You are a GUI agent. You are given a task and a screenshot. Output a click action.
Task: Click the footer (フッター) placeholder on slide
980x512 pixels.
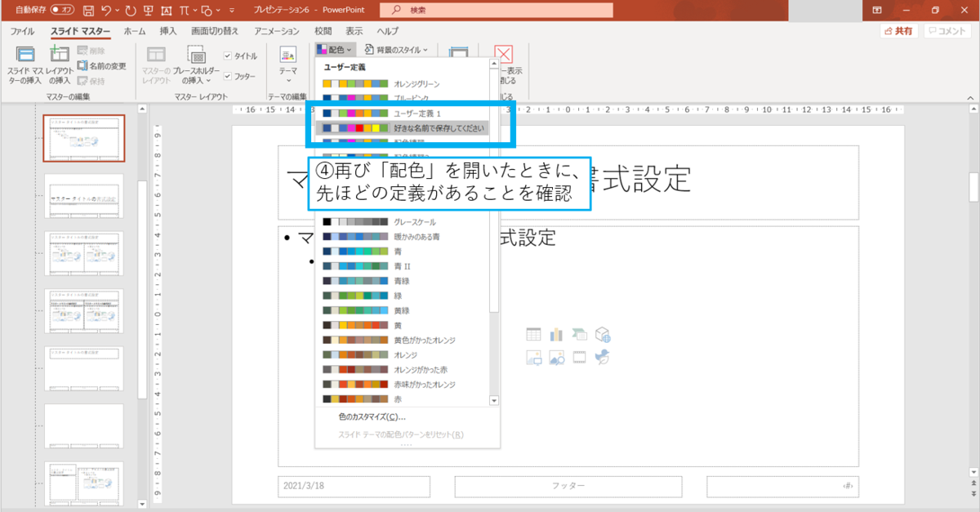click(568, 485)
